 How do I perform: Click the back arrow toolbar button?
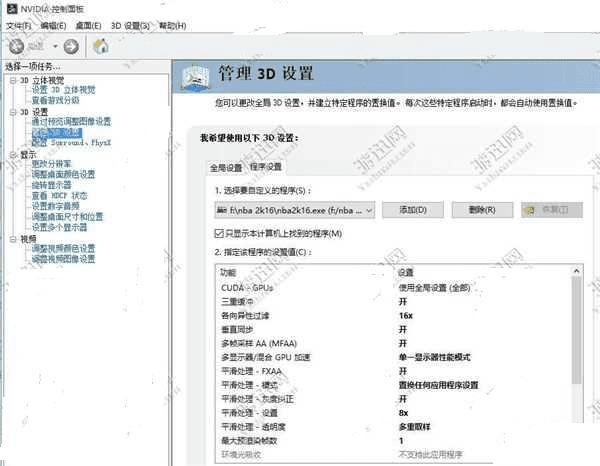16,46
